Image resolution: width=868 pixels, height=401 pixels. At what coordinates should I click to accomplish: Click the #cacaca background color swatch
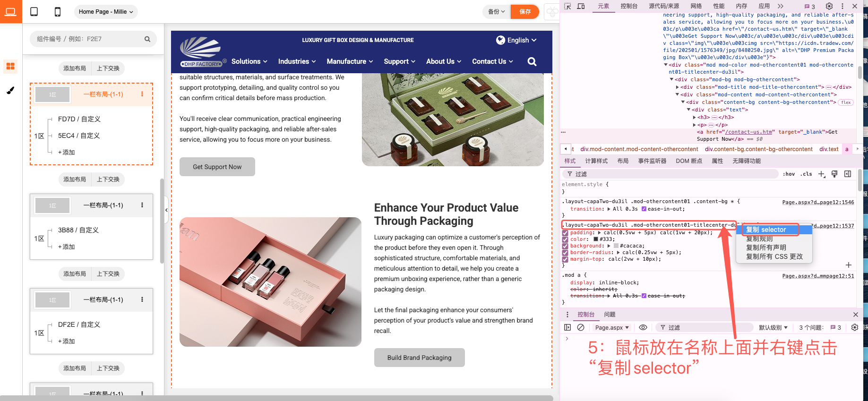tap(616, 246)
